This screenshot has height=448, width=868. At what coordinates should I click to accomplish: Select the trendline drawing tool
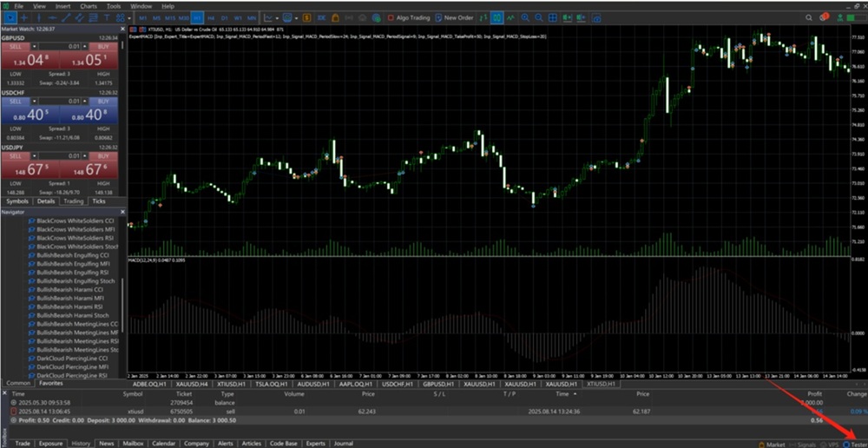pos(66,17)
